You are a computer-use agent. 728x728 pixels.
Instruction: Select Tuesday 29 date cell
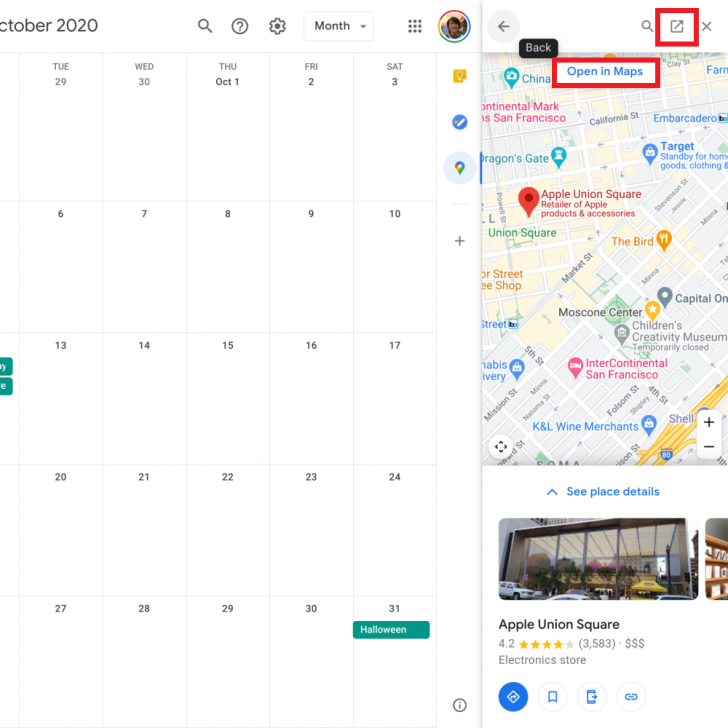[x=60, y=82]
